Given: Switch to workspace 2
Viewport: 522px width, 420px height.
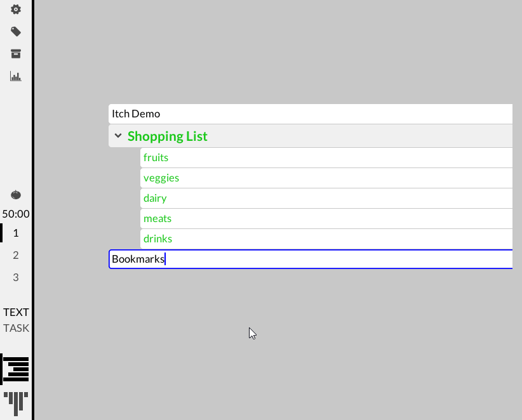Looking at the screenshot, I should point(16,255).
